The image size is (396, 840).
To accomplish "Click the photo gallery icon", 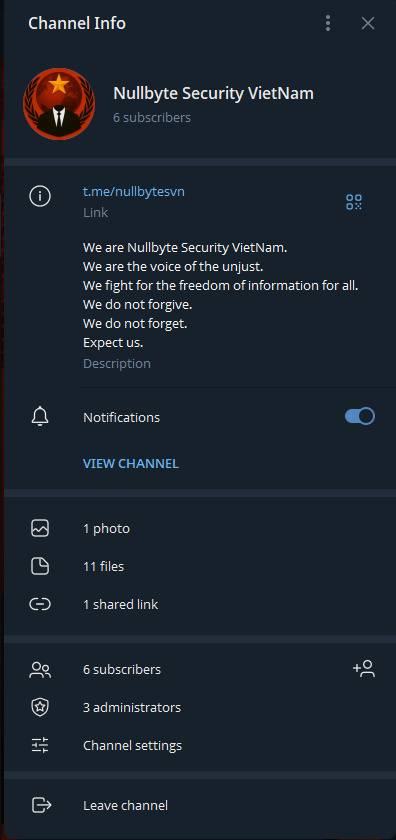I will click(x=40, y=528).
